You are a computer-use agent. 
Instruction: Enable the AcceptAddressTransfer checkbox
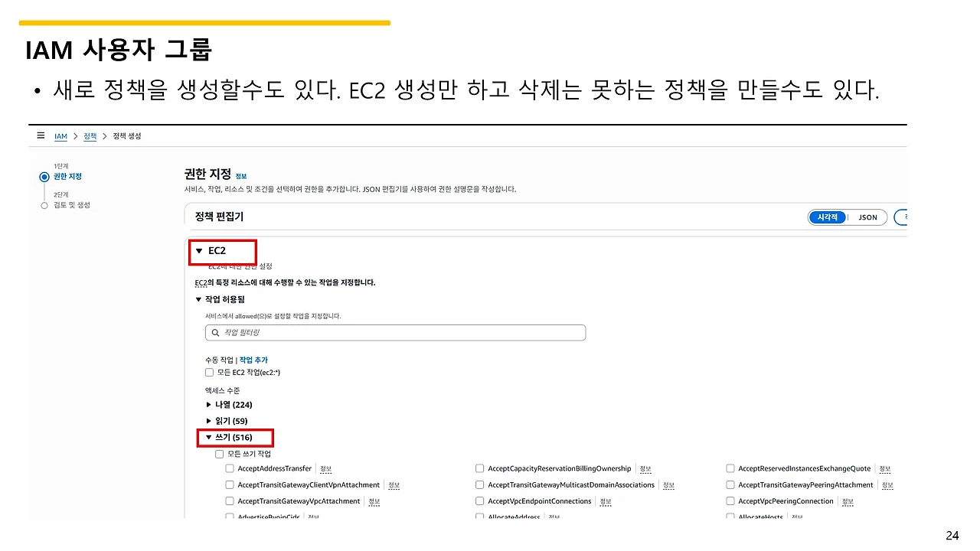[x=230, y=468]
